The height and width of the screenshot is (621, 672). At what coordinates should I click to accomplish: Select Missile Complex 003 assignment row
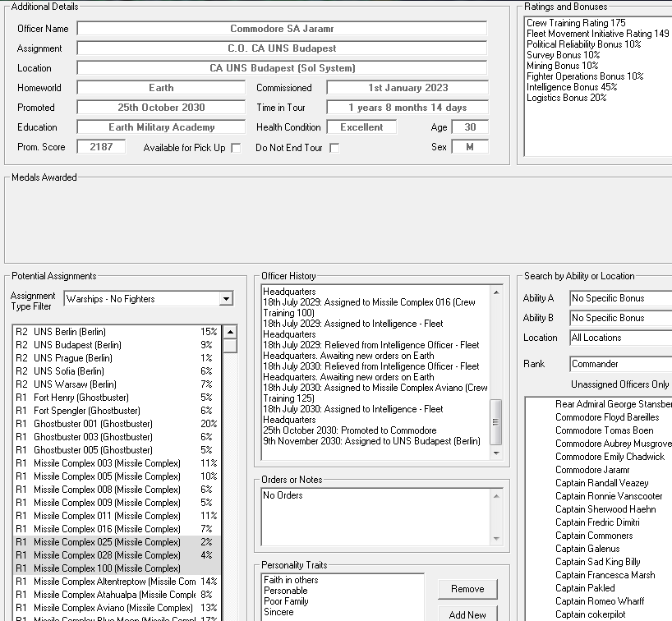[117, 463]
